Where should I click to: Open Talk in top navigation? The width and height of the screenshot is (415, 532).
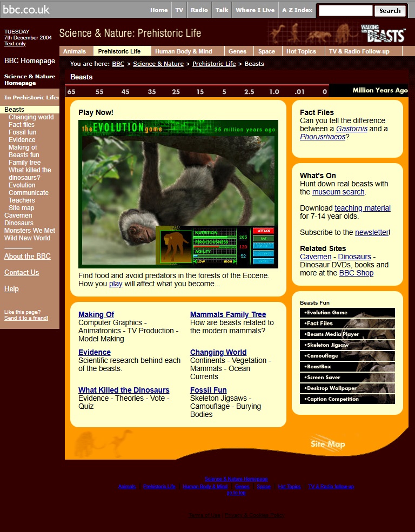(222, 10)
